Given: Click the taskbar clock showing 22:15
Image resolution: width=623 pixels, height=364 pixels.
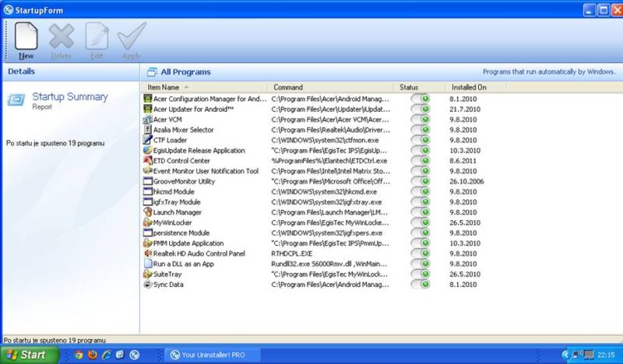Looking at the screenshot, I should (x=606, y=355).
